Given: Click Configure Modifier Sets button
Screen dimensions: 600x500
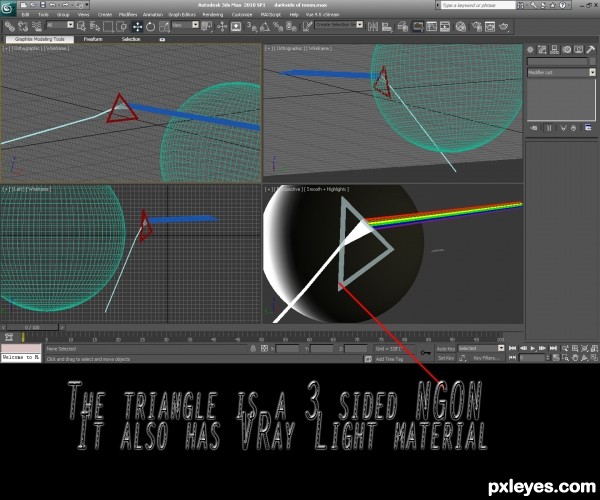Looking at the screenshot, I should point(588,128).
